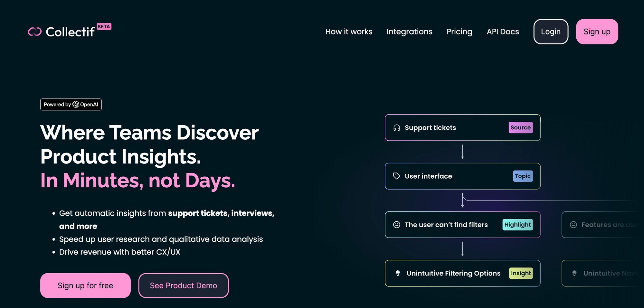This screenshot has height=308, width=644.
Task: Click the Login button
Action: [551, 32]
